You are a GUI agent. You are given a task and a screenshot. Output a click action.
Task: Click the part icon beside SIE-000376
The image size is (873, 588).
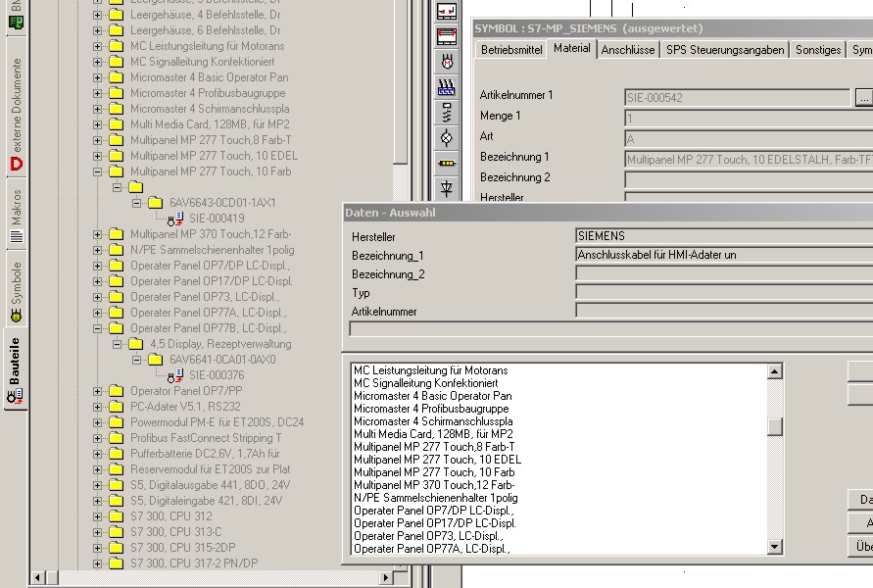(175, 375)
